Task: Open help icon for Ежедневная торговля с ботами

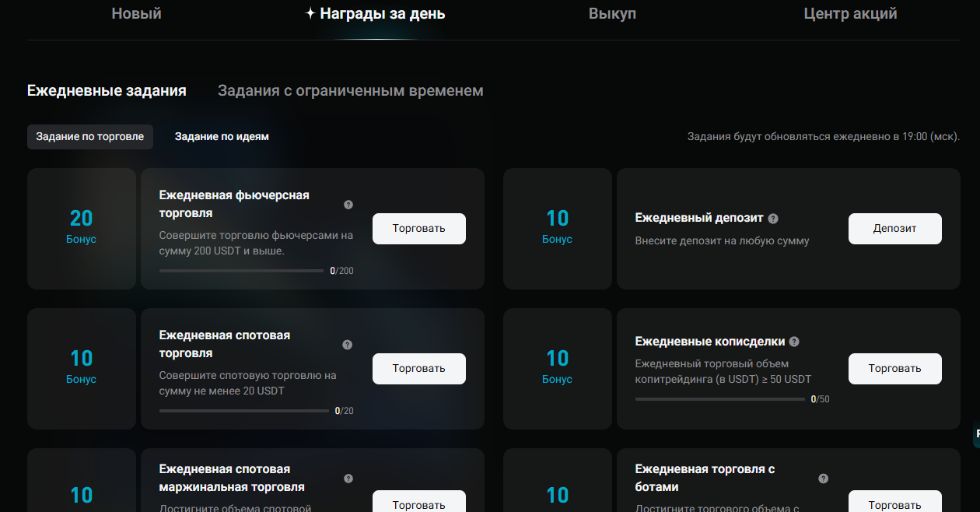Action: pyautogui.click(x=824, y=479)
